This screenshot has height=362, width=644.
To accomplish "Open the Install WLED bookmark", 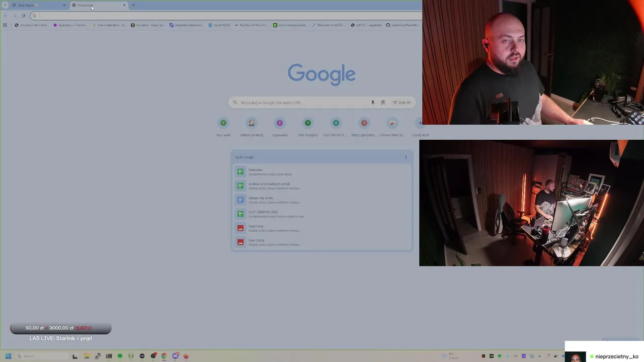I will click(219, 25).
